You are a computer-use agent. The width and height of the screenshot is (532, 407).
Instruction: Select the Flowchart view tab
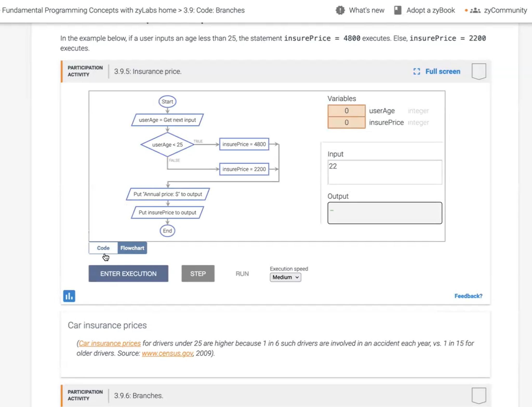(132, 248)
